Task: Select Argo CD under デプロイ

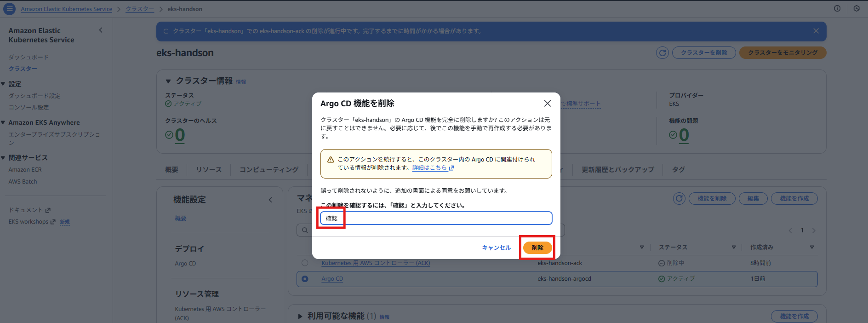Action: [x=185, y=264]
